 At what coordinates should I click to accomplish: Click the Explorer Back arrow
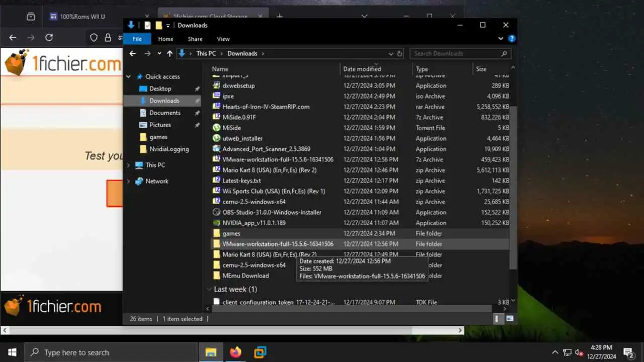point(132,53)
